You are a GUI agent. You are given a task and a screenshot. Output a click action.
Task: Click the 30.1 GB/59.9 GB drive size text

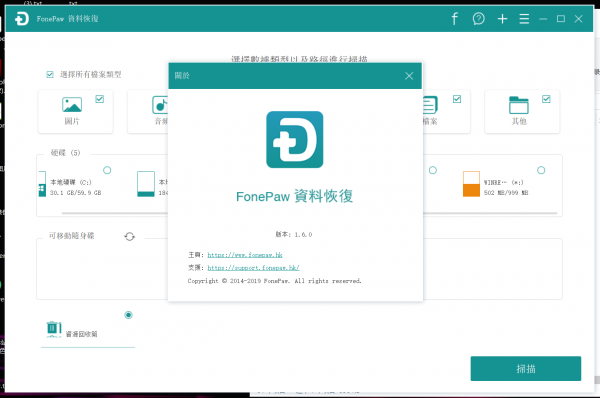75,192
